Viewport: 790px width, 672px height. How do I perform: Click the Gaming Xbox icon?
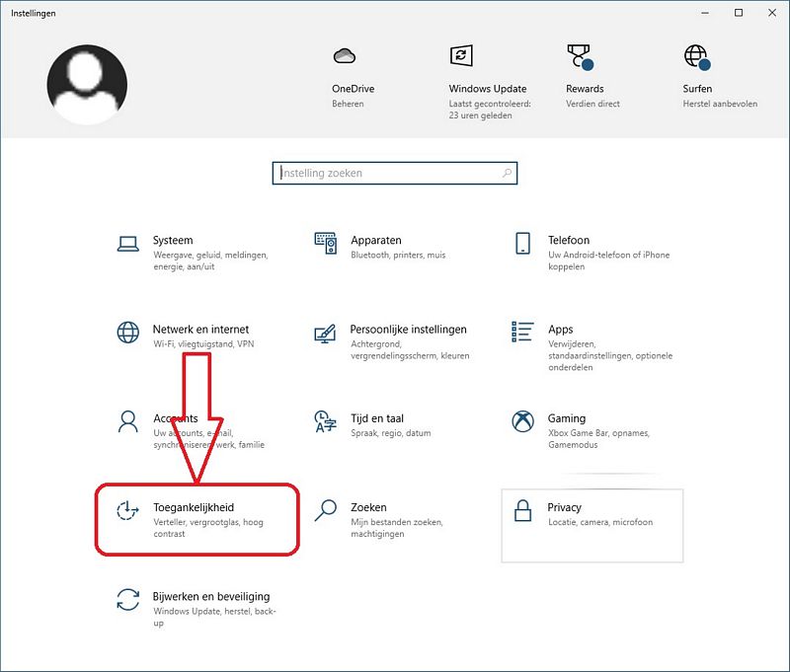click(x=523, y=421)
